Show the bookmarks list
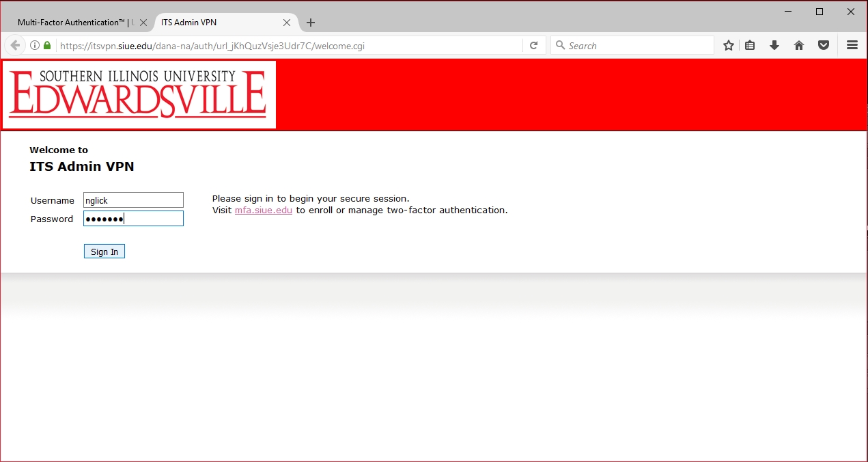Viewport: 868px width, 462px height. pos(750,46)
